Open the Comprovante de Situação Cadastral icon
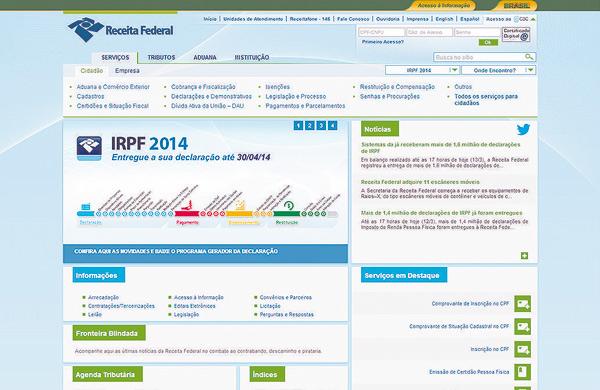600x390 pixels. [x=522, y=326]
